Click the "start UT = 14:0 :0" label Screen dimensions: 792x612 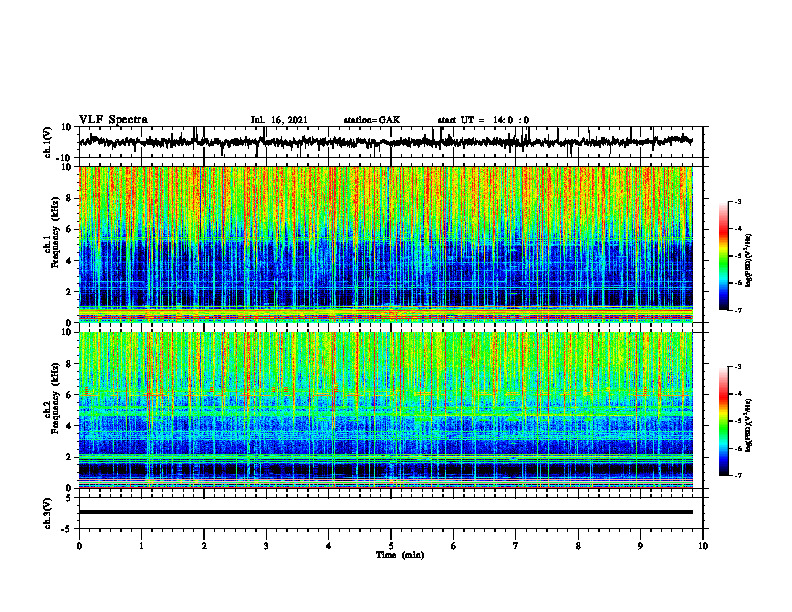click(x=483, y=120)
